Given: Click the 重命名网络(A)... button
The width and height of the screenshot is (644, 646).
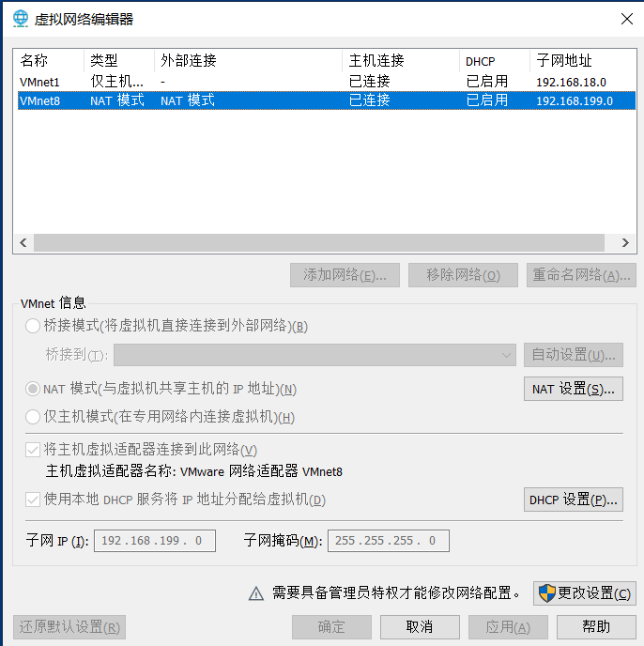Looking at the screenshot, I should point(581,275).
